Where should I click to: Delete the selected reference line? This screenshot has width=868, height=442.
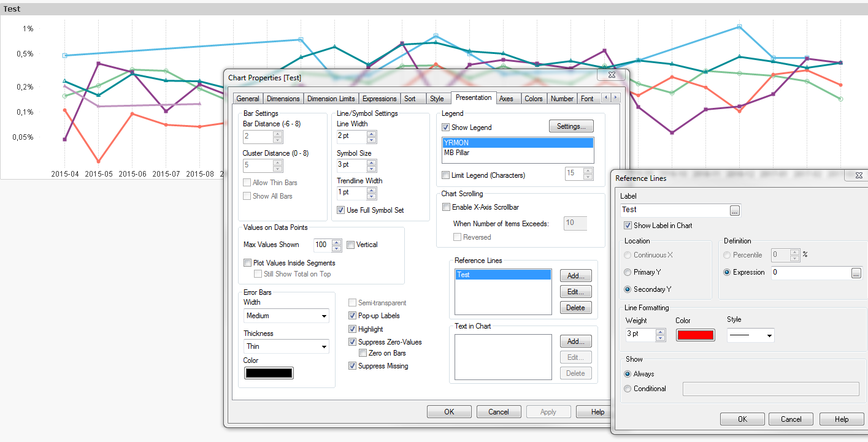point(575,308)
